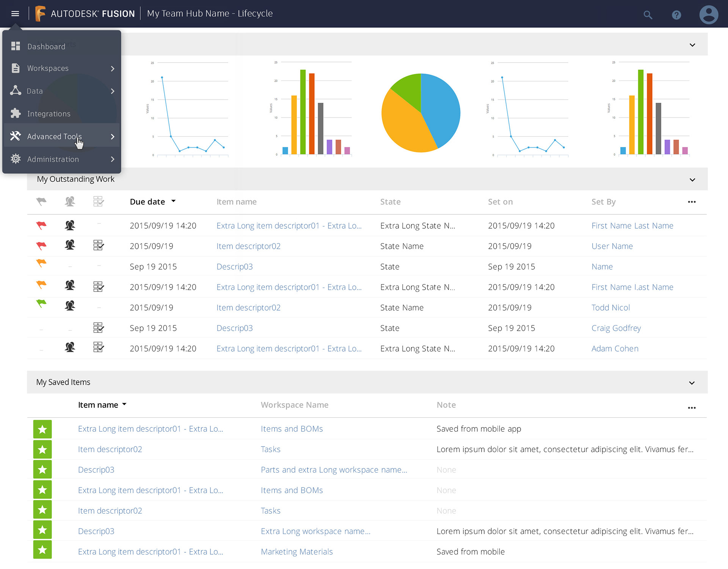Toggle star beside Parts and extra Long workspace

coord(42,470)
